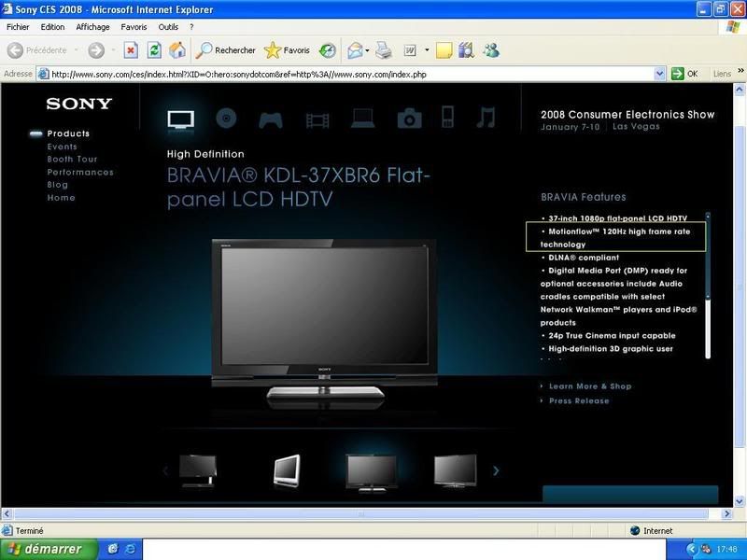Refresh the page with the green arrows icon

click(x=154, y=50)
